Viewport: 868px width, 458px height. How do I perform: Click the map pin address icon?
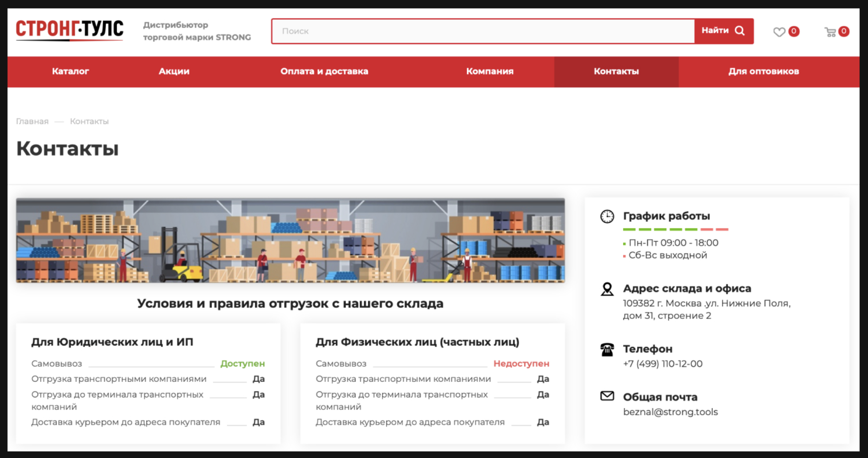607,289
